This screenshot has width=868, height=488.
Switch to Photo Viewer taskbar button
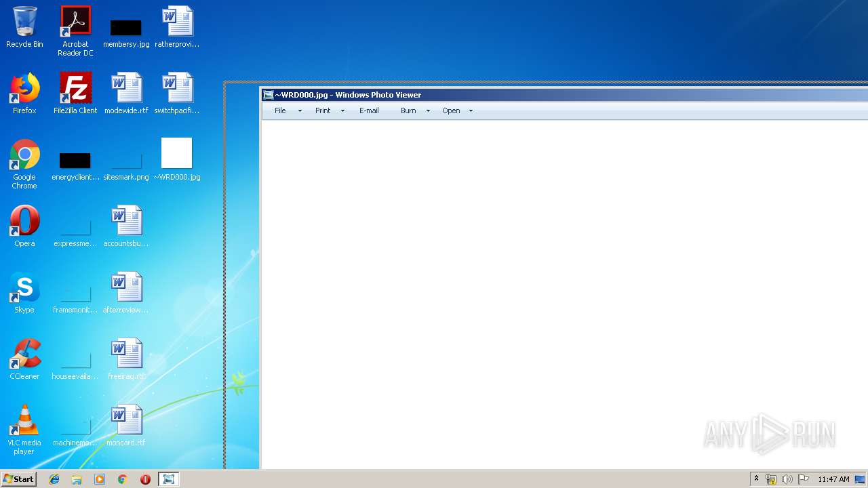click(168, 479)
